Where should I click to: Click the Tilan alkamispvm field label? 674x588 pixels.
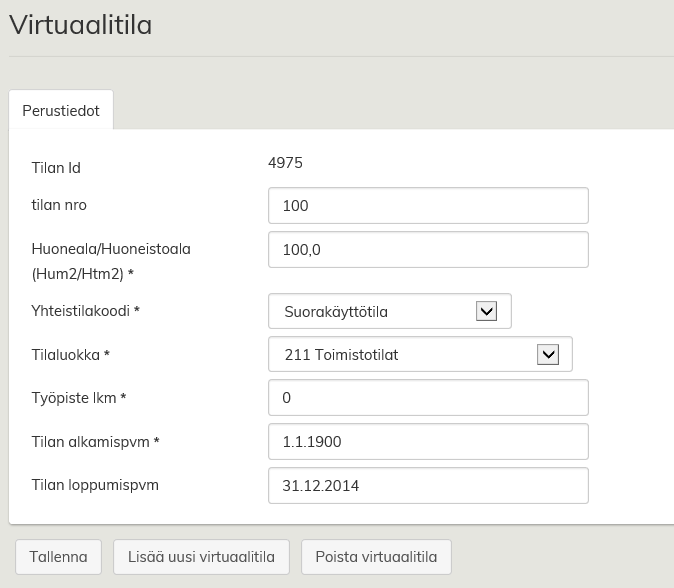(96, 441)
